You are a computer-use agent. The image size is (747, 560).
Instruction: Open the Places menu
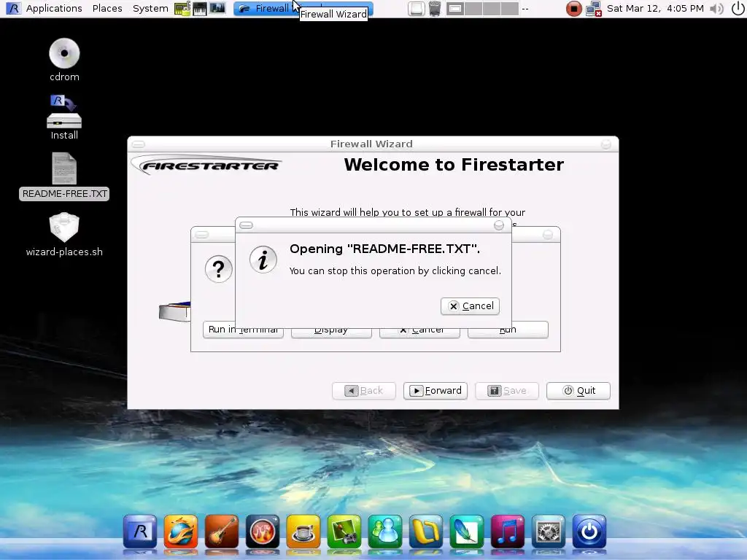click(107, 8)
